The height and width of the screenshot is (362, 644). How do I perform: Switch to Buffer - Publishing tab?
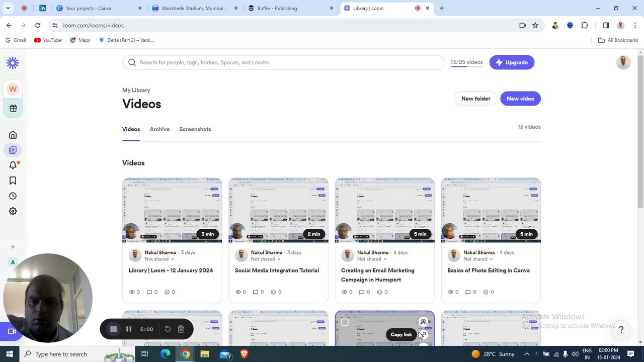[289, 8]
